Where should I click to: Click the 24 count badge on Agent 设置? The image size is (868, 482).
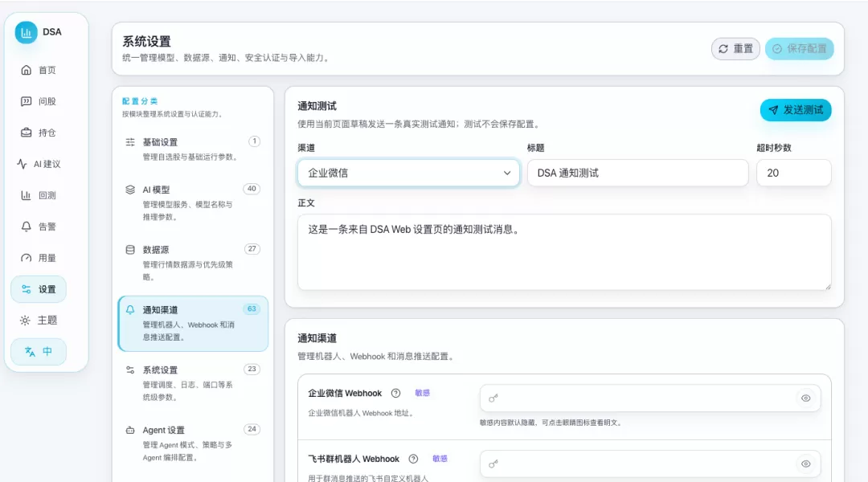[252, 429]
